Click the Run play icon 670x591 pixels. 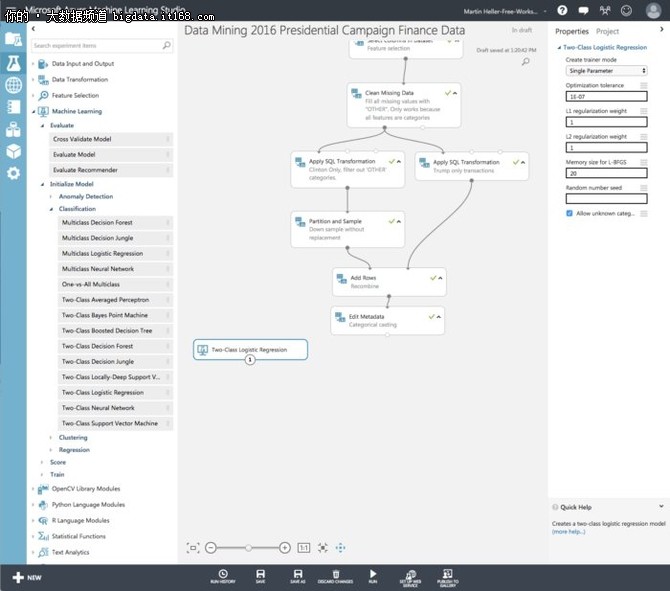[373, 576]
